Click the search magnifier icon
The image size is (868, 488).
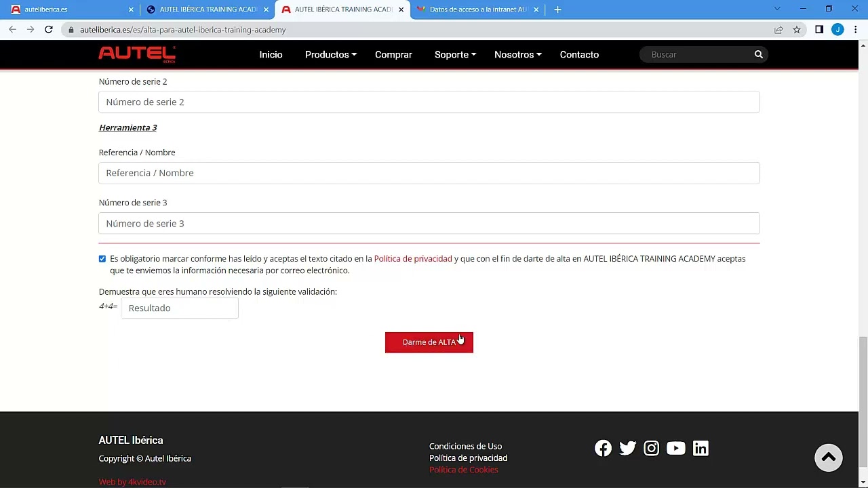[x=759, y=54]
